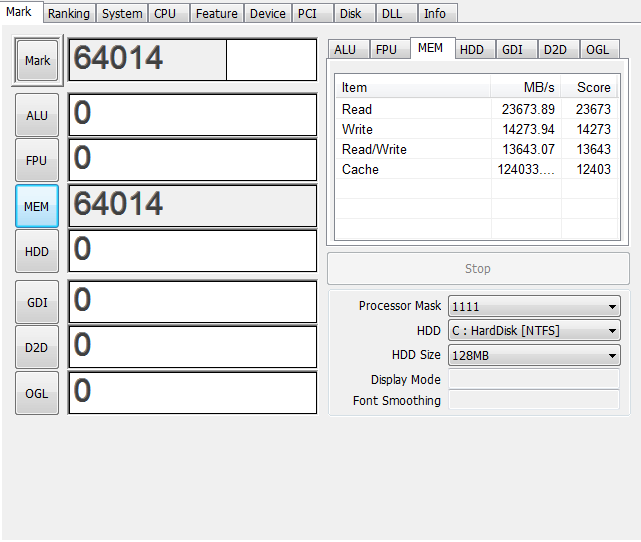Open the CPU tab
Screen dimensions: 641x542
168,13
